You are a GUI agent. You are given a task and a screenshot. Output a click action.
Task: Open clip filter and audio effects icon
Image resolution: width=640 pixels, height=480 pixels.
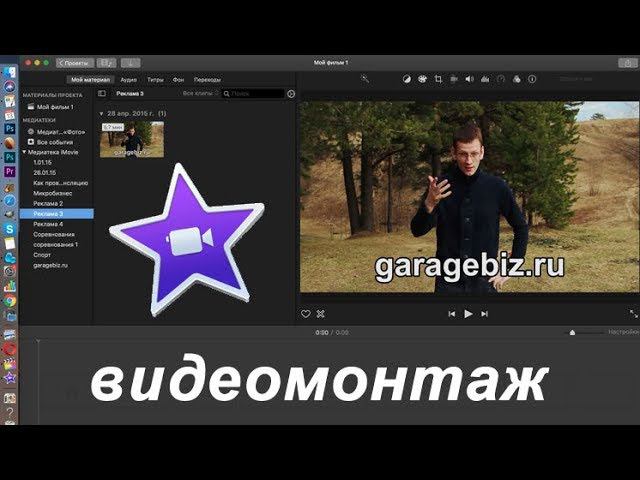click(517, 79)
